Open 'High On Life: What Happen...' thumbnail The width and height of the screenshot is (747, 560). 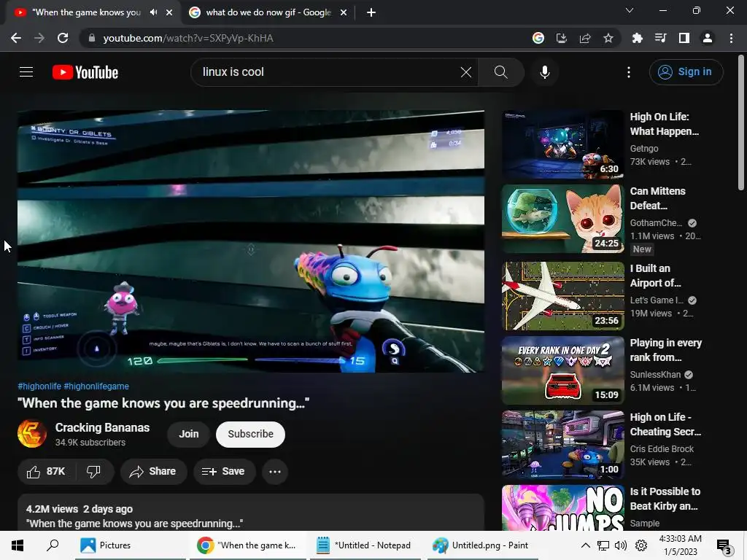coord(562,144)
